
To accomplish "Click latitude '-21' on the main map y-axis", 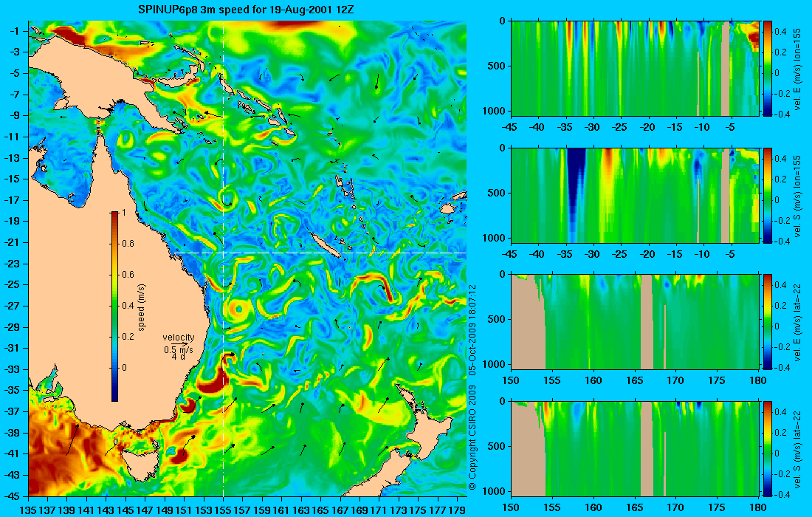I will click(x=12, y=242).
